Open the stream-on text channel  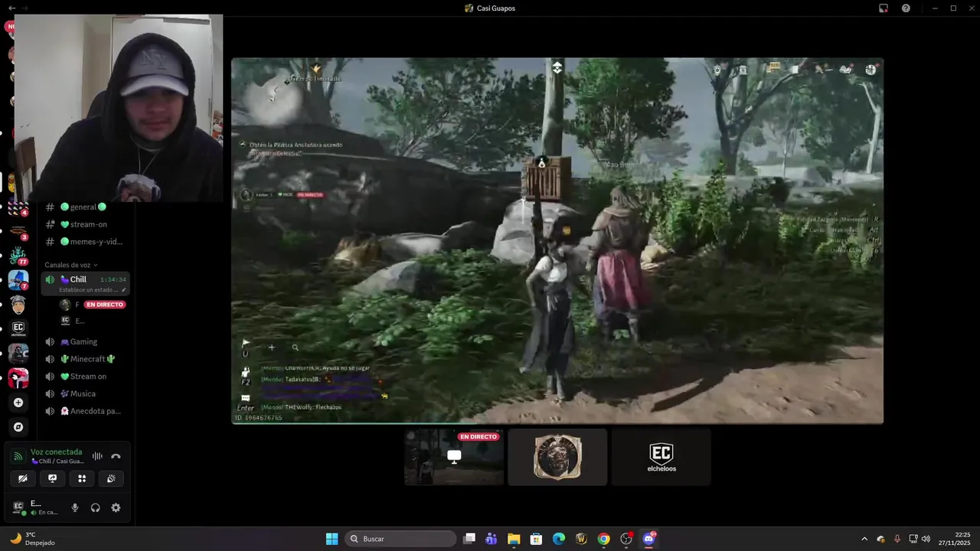[85, 224]
